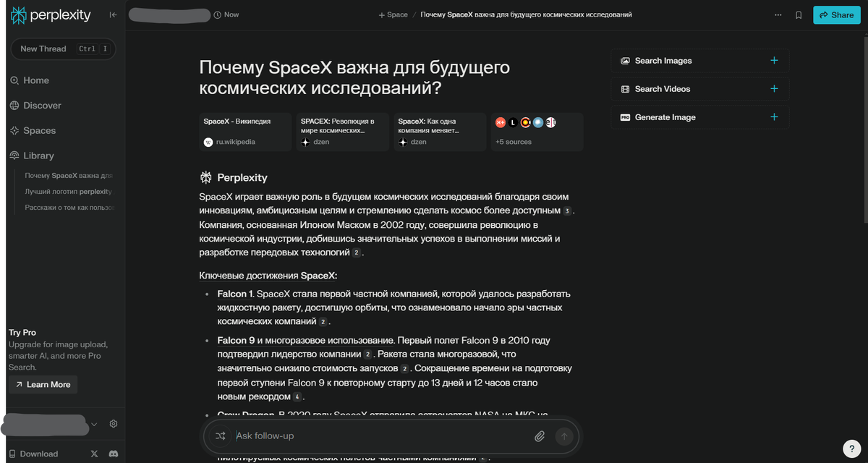Click citation 2 after 'стоимость запусков'

pos(405,369)
